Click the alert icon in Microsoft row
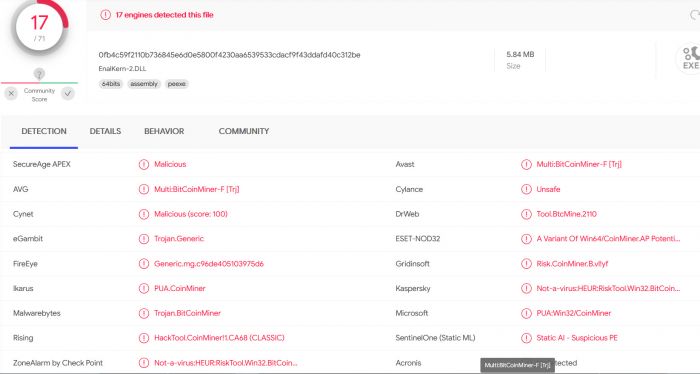The width and height of the screenshot is (700, 374). 526,313
